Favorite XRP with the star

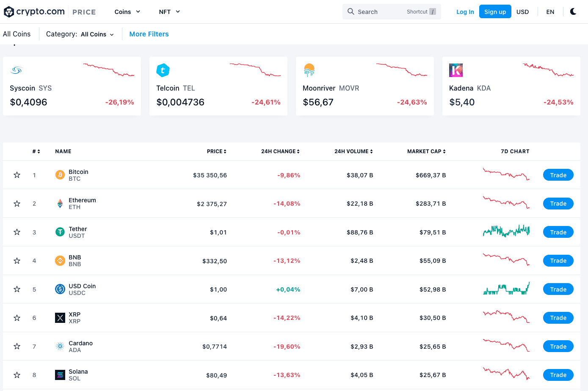[x=17, y=318]
